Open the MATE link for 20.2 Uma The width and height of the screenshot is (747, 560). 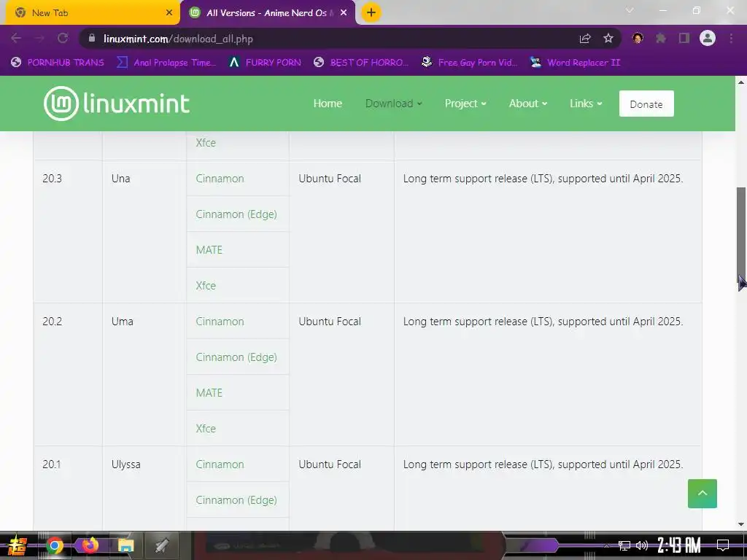(x=209, y=393)
